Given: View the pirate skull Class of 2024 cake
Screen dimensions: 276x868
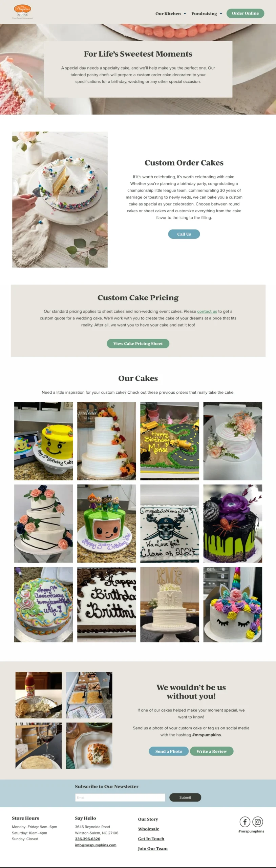Looking at the screenshot, I should tap(170, 523).
